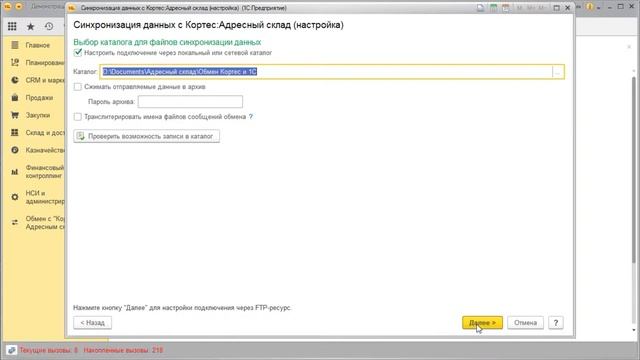The height and width of the screenshot is (360, 640).
Task: Open the transliteration help question mark
Action: coord(251,117)
